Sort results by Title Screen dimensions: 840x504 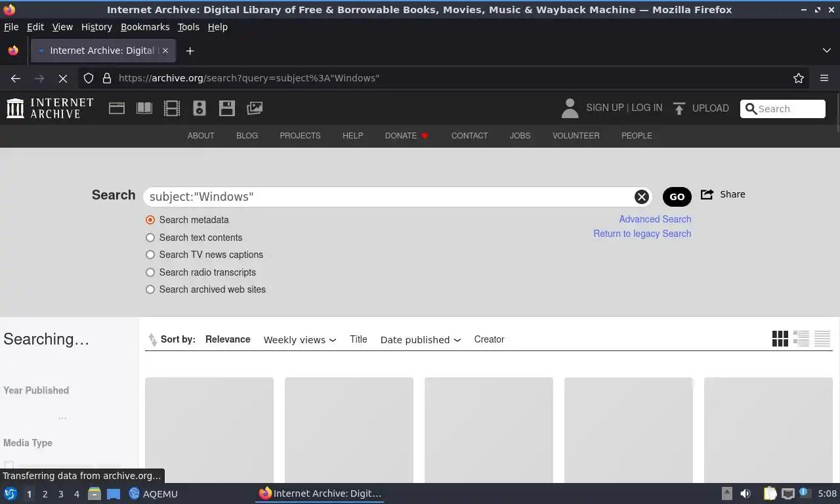[x=358, y=339]
